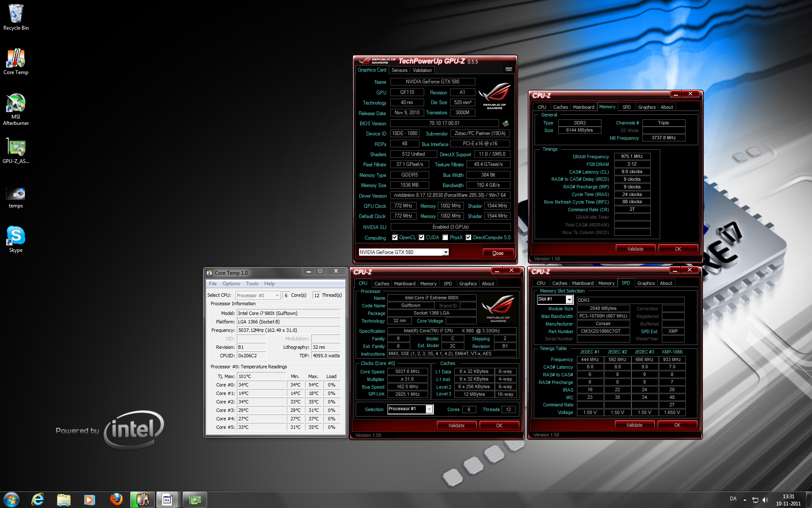Image resolution: width=812 pixels, height=508 pixels.
Task: Open the GPU selection dropdown in GPU-Z
Action: (x=445, y=252)
